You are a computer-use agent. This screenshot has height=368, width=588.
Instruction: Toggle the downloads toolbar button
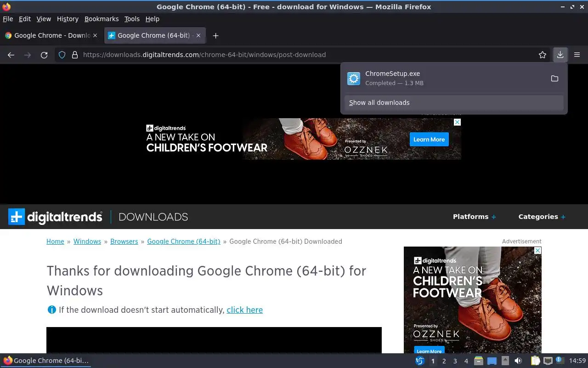click(560, 55)
